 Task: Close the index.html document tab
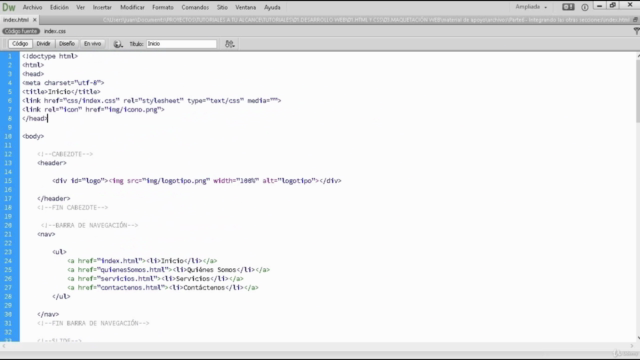tap(35, 20)
